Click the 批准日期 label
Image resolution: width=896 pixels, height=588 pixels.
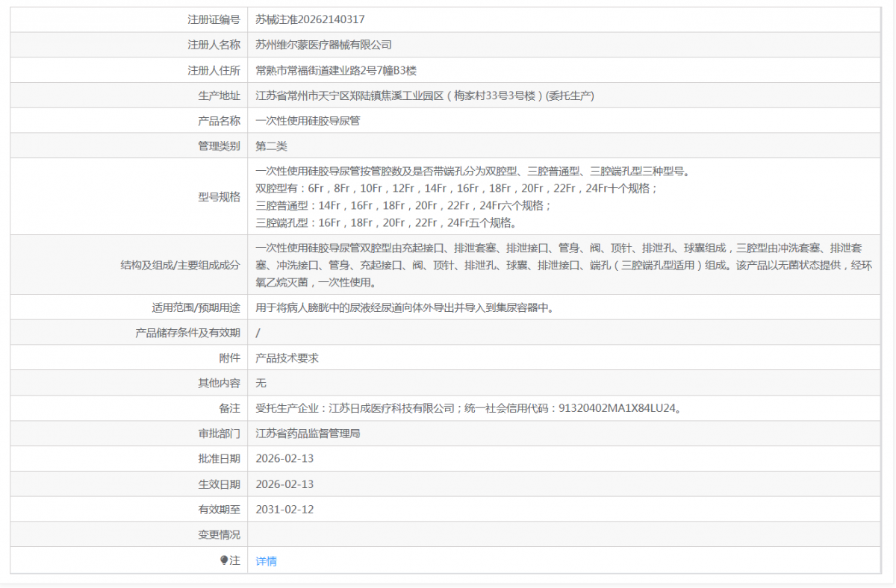pyautogui.click(x=219, y=459)
